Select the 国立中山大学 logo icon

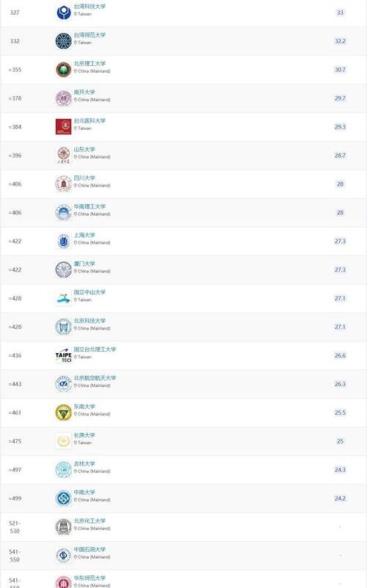click(x=63, y=298)
